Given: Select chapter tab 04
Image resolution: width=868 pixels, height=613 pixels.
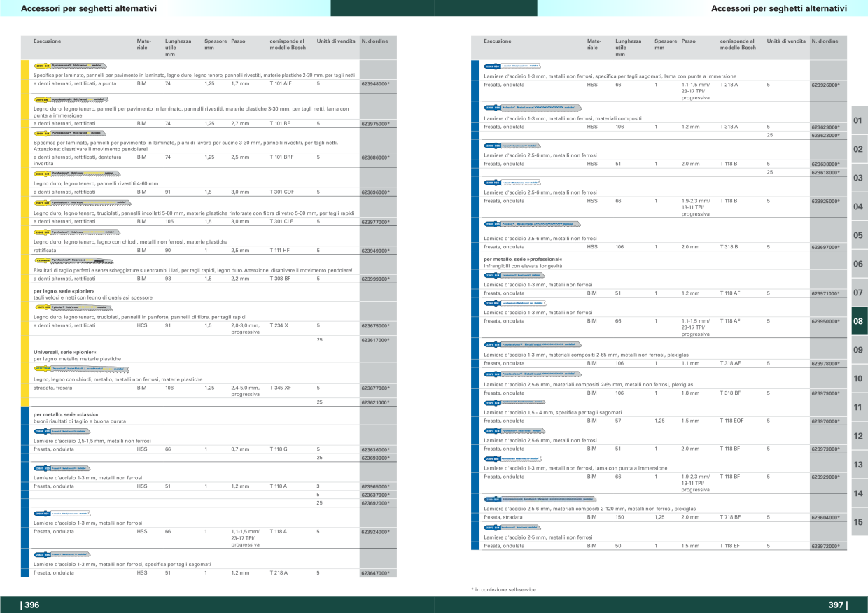Looking at the screenshot, I should coord(859,207).
